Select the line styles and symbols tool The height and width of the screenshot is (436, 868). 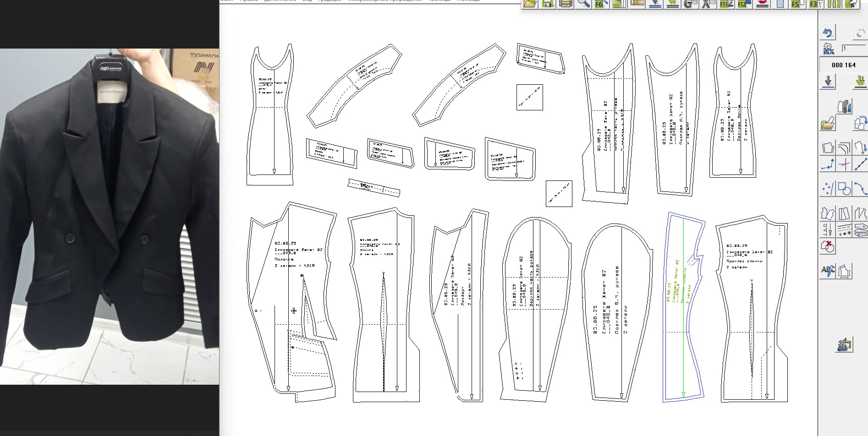[x=844, y=230]
